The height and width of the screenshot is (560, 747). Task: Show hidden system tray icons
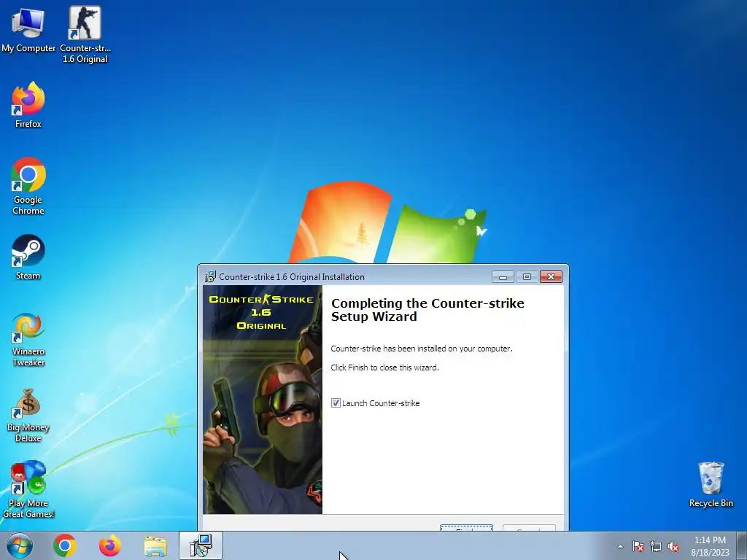point(620,546)
